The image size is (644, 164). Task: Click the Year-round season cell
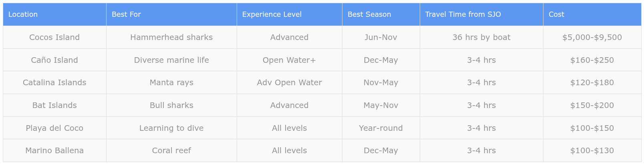click(380, 128)
